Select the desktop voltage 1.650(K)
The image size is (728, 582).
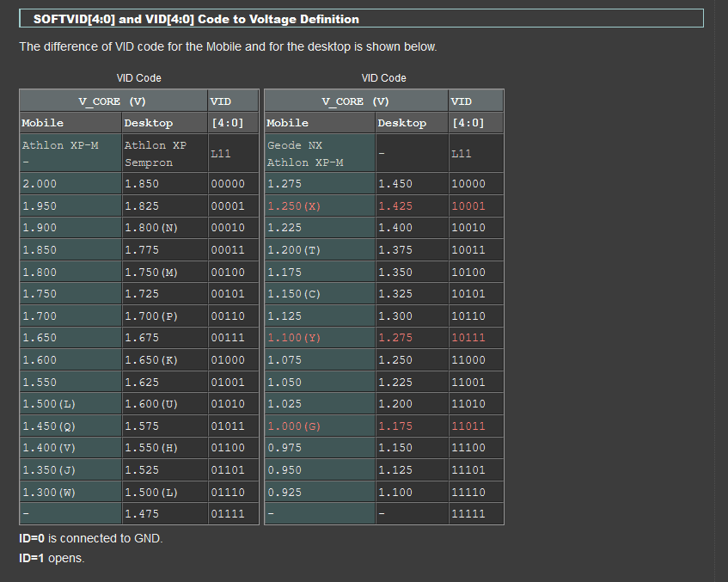[x=151, y=360]
